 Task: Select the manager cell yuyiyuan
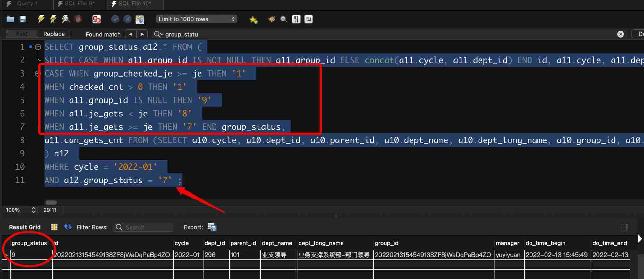(x=509, y=255)
